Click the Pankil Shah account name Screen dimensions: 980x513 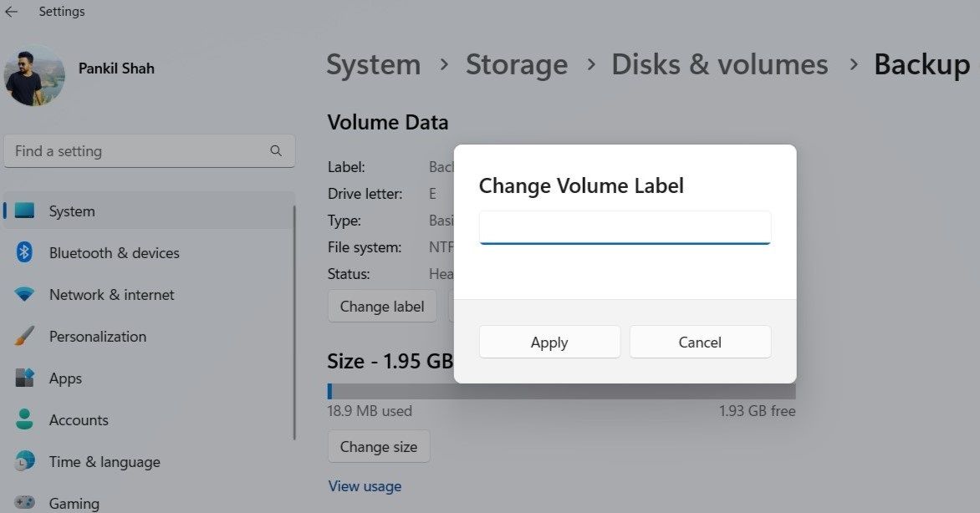click(116, 69)
